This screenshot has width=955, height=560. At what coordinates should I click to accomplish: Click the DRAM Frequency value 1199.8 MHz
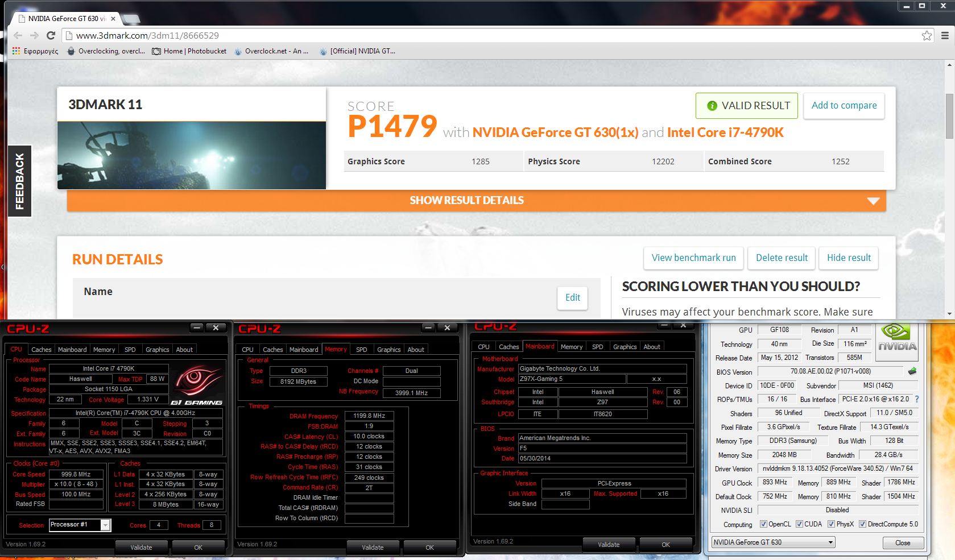click(x=369, y=416)
